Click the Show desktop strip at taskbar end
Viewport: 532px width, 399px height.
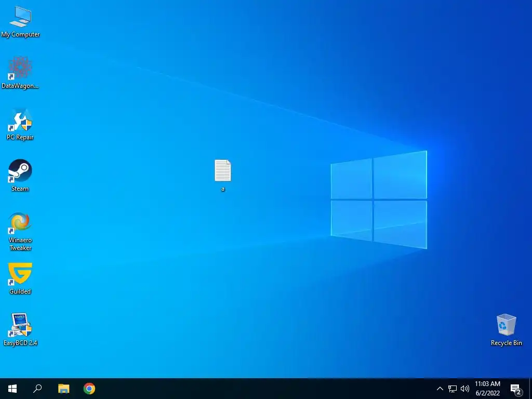[x=530, y=389]
